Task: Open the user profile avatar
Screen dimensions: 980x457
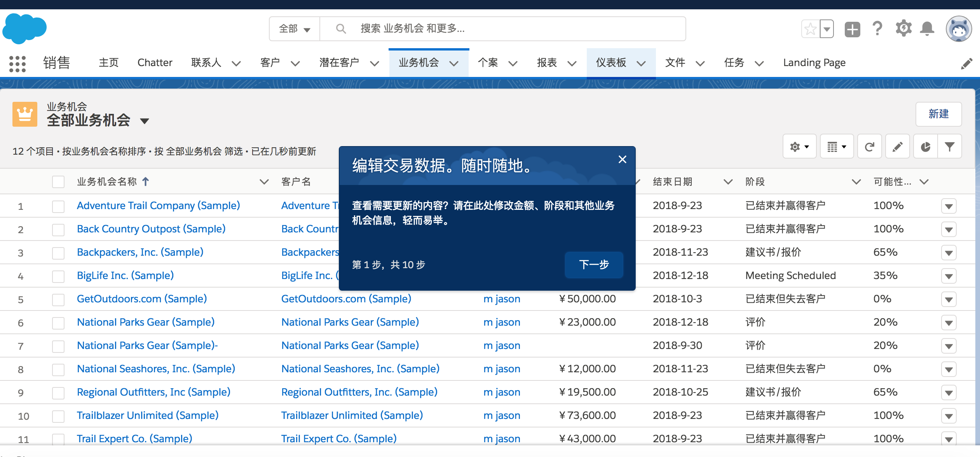Action: (x=959, y=29)
